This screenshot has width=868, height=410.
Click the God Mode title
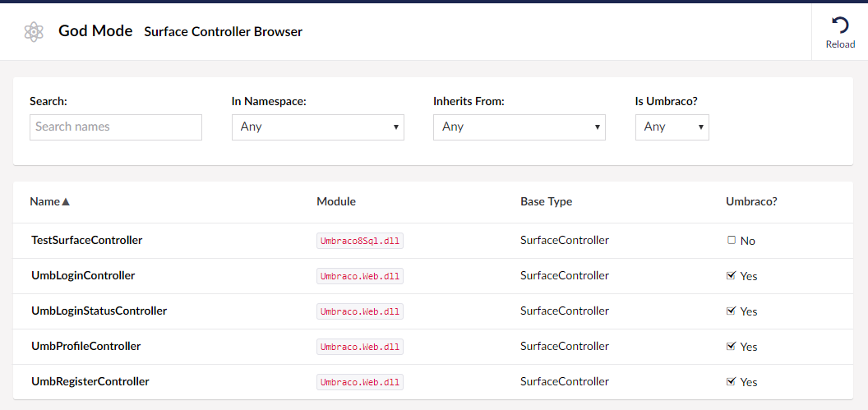point(96,31)
